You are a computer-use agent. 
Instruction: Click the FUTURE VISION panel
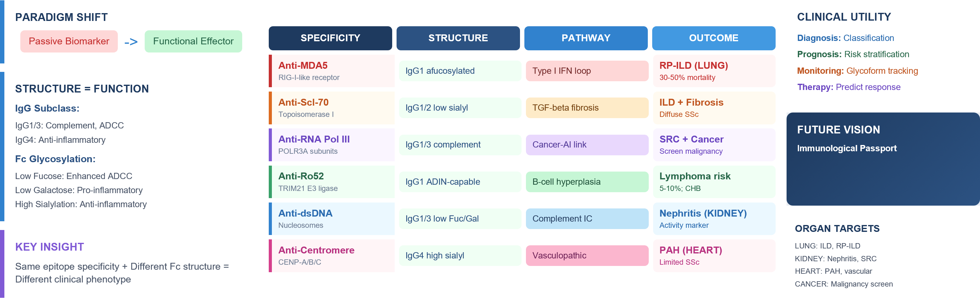click(882, 159)
